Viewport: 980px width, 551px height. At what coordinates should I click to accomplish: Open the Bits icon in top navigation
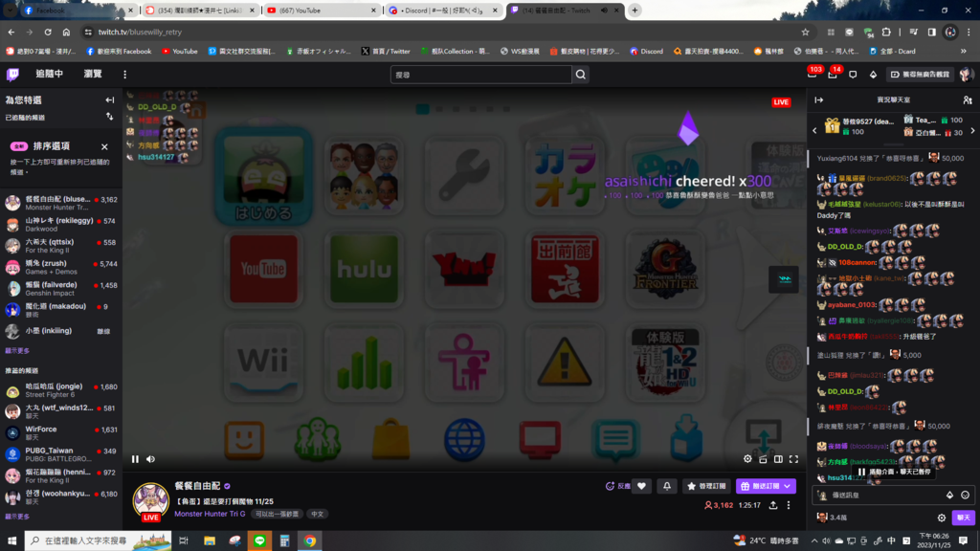[873, 75]
